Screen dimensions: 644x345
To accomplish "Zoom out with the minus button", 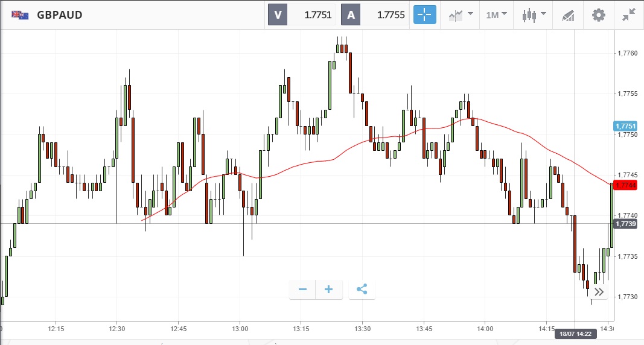I will (302, 290).
